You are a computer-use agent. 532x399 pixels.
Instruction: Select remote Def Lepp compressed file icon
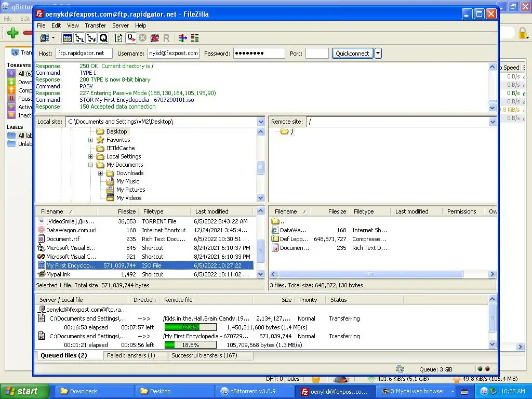pyautogui.click(x=275, y=239)
